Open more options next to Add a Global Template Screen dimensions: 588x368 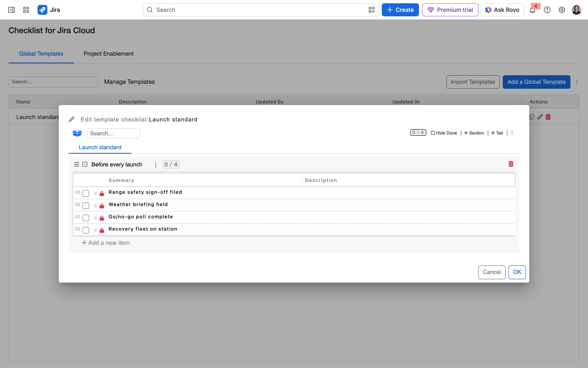click(577, 82)
